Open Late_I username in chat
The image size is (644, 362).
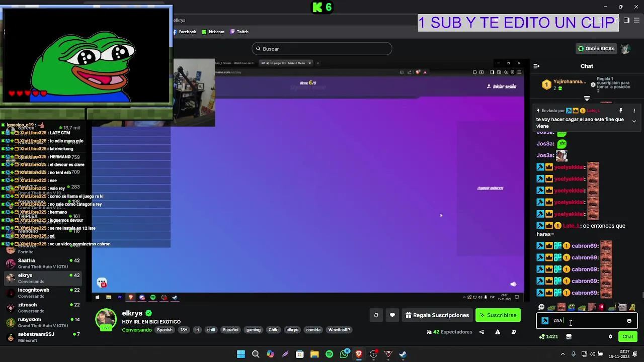571,226
